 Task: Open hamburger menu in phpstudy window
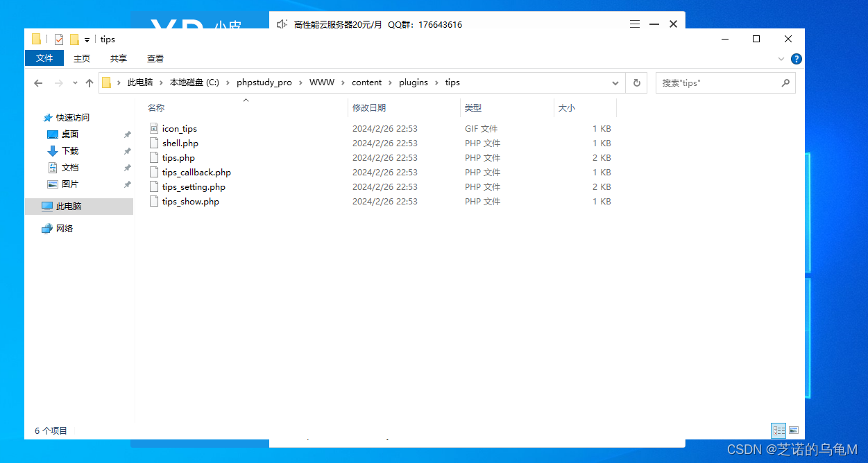635,24
